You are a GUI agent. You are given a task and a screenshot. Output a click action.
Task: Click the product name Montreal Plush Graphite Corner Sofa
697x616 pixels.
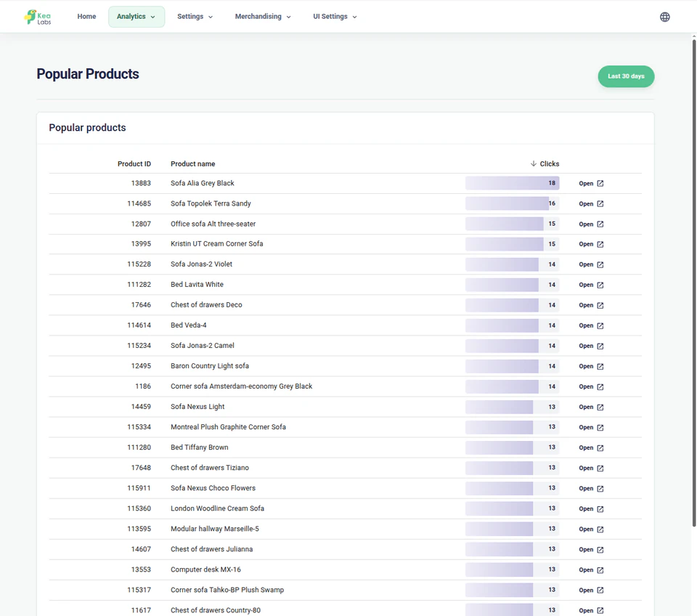[228, 427]
